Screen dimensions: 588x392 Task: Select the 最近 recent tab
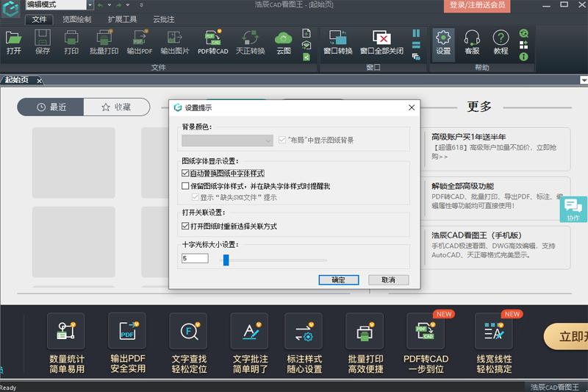pyautogui.click(x=51, y=107)
